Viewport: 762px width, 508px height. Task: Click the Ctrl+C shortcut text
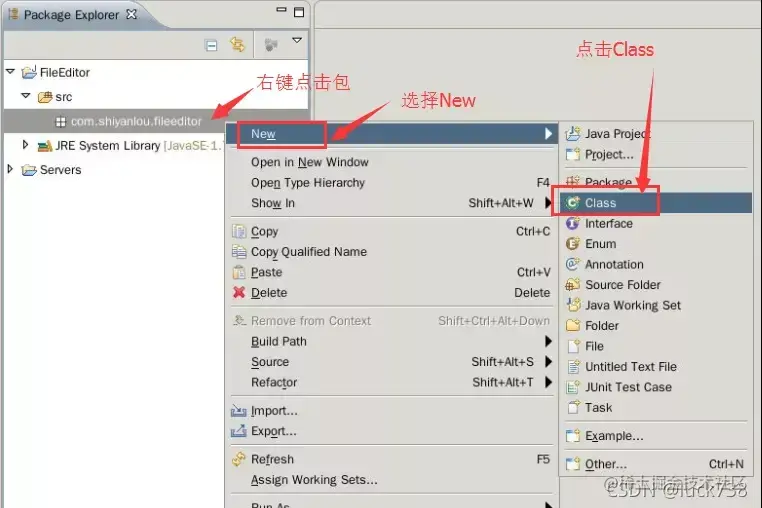pyautogui.click(x=533, y=231)
